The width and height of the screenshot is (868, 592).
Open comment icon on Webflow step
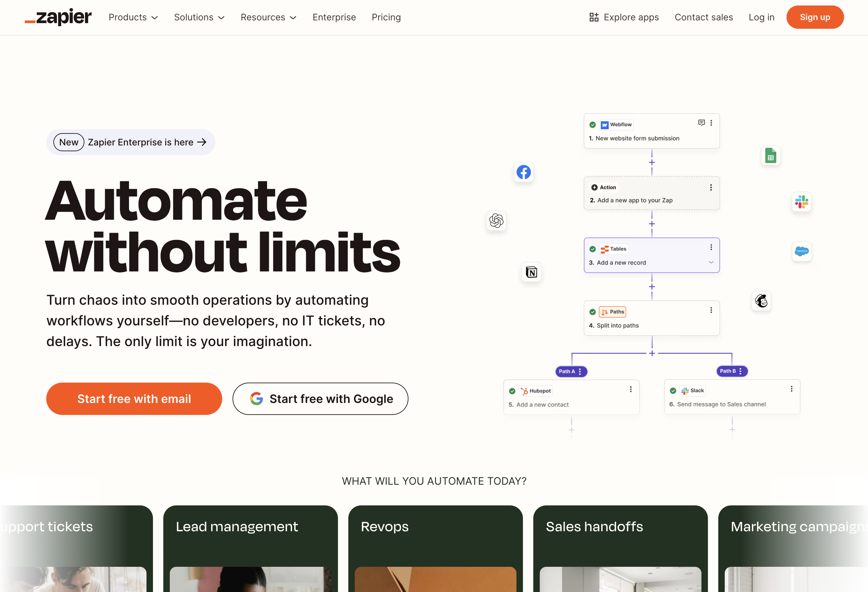point(701,123)
